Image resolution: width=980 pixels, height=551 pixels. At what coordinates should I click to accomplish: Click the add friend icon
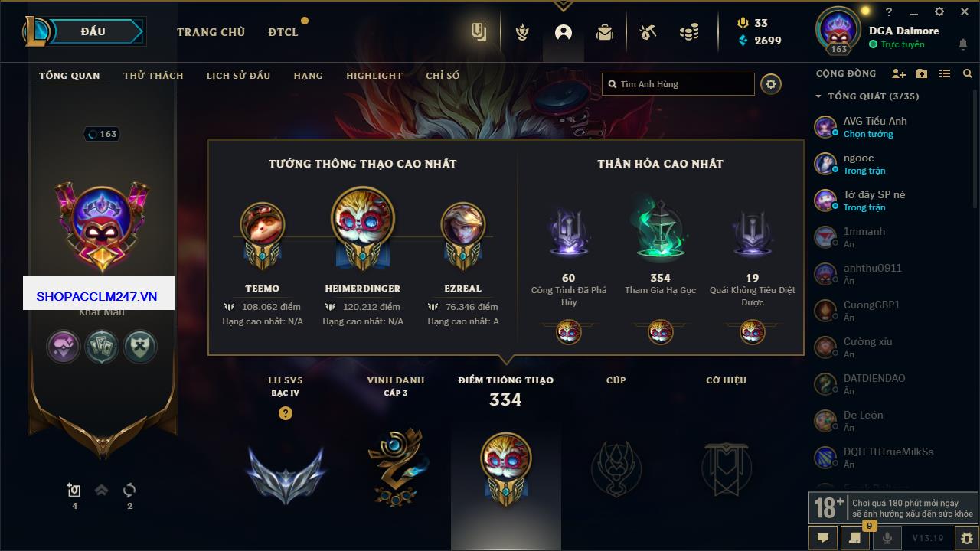pyautogui.click(x=899, y=73)
